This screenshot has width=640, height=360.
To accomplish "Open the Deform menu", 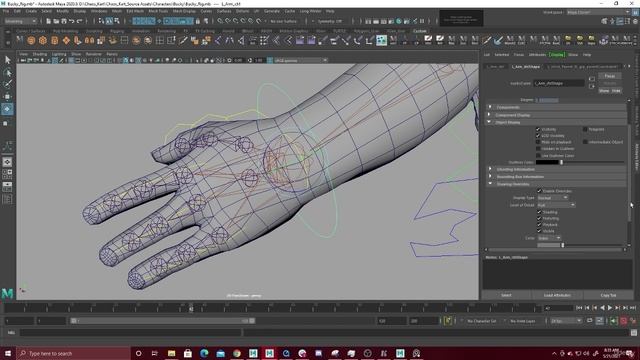I will click(x=242, y=11).
